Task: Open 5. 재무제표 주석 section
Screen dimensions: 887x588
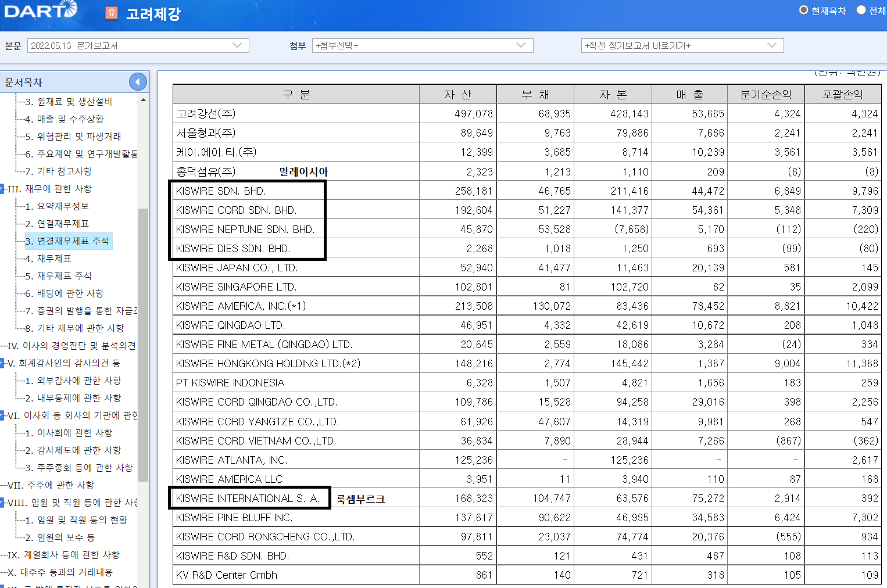Action: click(x=58, y=276)
